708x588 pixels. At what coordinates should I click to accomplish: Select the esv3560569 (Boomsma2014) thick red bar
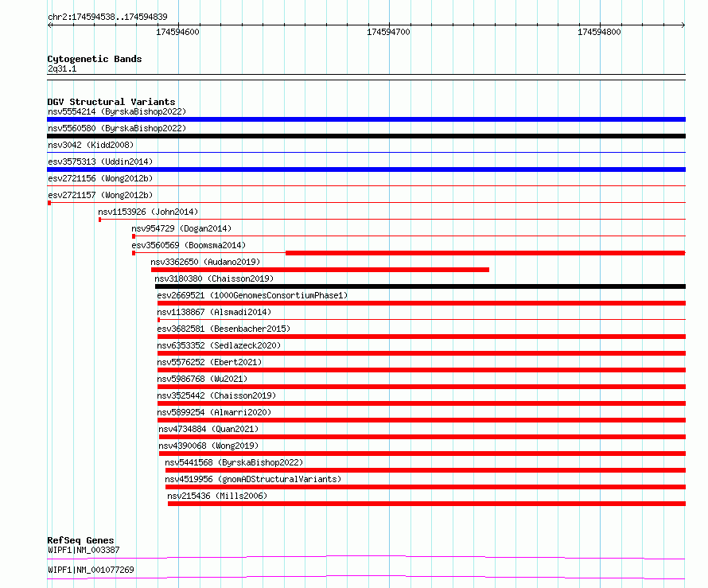coord(485,253)
